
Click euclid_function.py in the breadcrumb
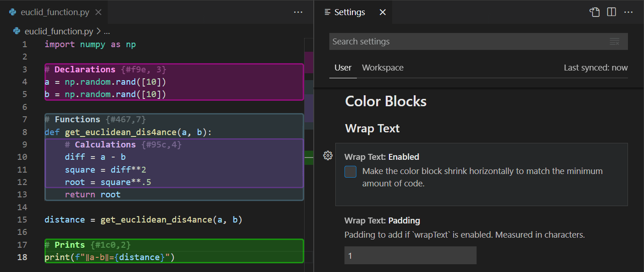pos(59,32)
